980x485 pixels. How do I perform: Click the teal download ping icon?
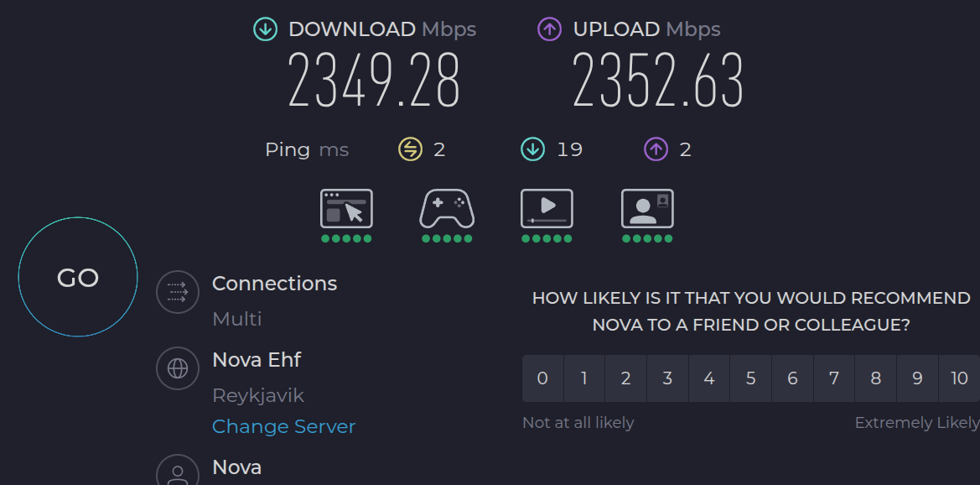[532, 149]
